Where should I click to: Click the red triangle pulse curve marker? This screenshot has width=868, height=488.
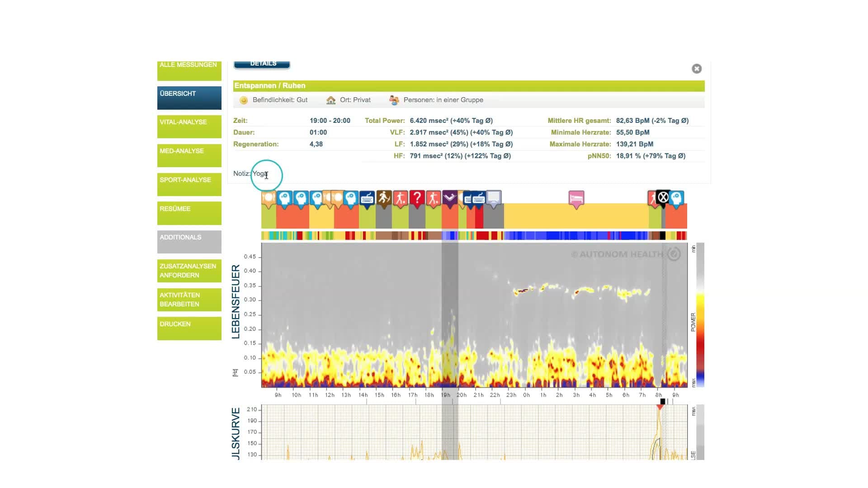(660, 408)
